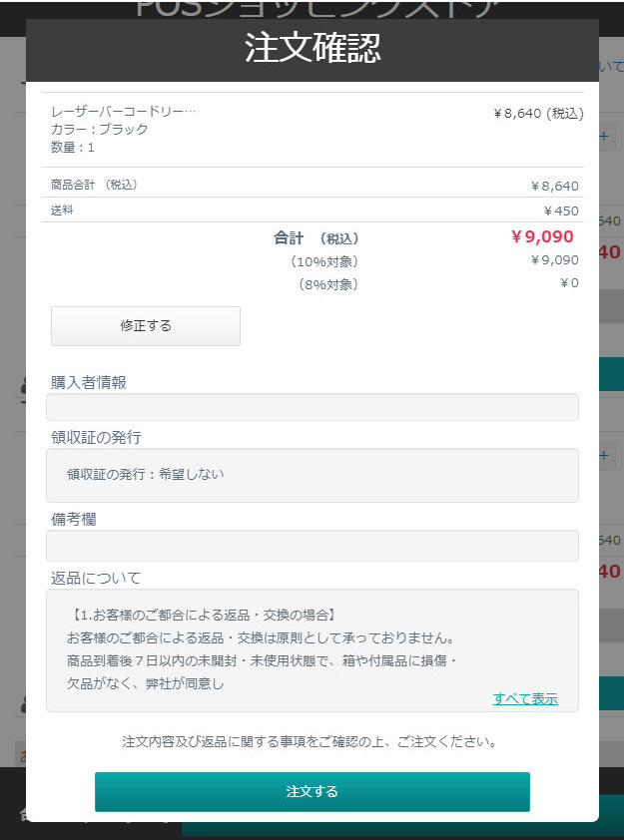Click the lower teal button behind dialog's right edge
The height and width of the screenshot is (840, 624).
click(x=611, y=693)
